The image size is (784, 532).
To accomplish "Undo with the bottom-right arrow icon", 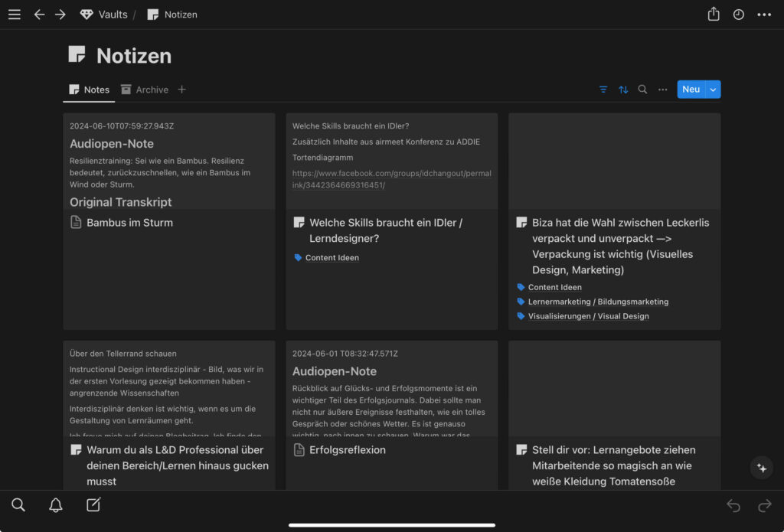I will [733, 505].
